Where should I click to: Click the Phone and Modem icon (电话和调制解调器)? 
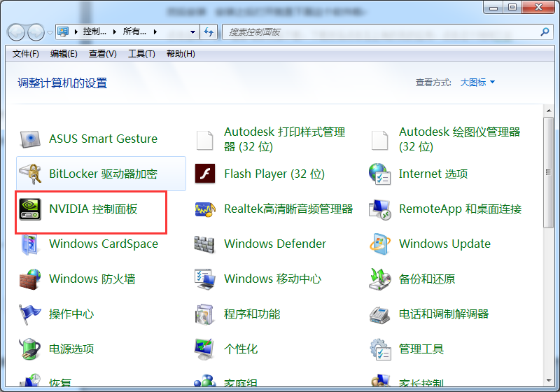379,314
